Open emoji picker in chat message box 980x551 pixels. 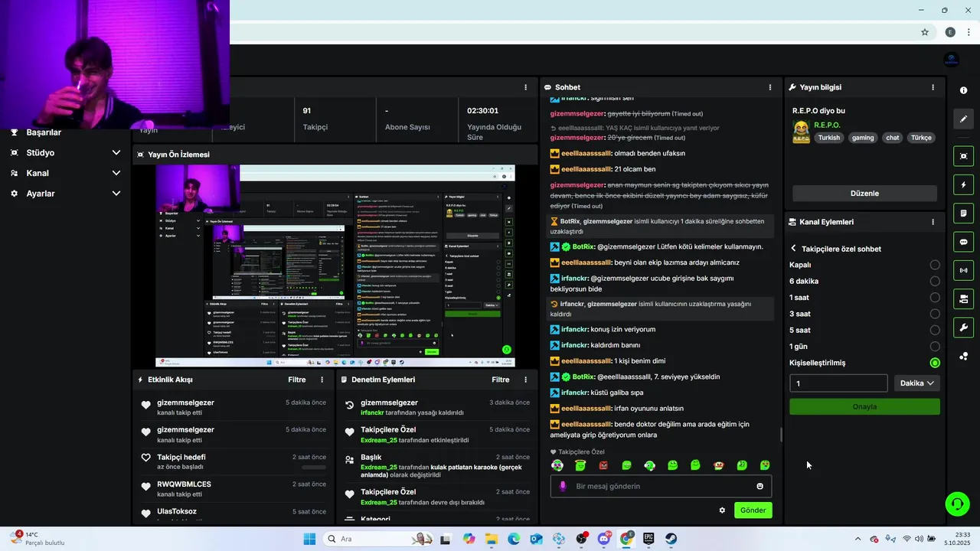tap(759, 486)
